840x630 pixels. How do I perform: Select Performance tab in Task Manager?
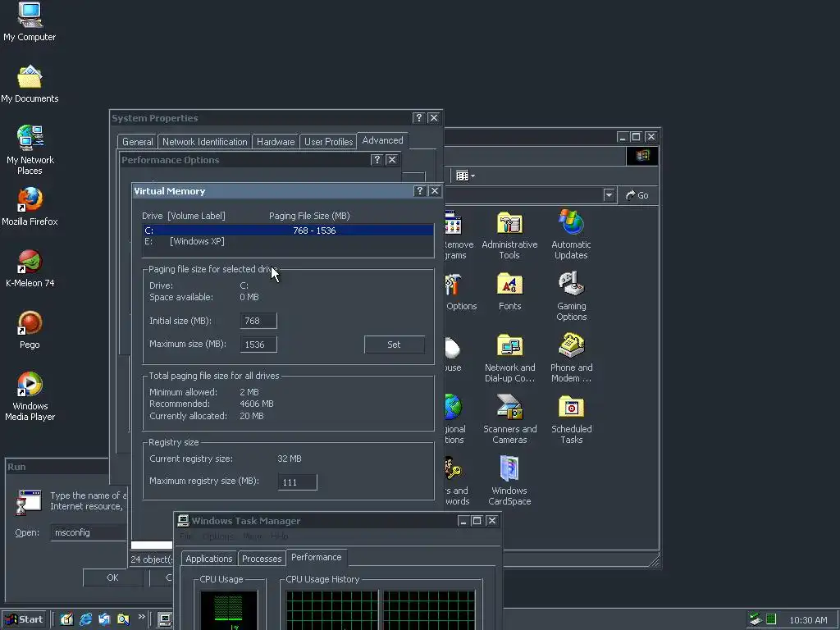click(x=317, y=557)
